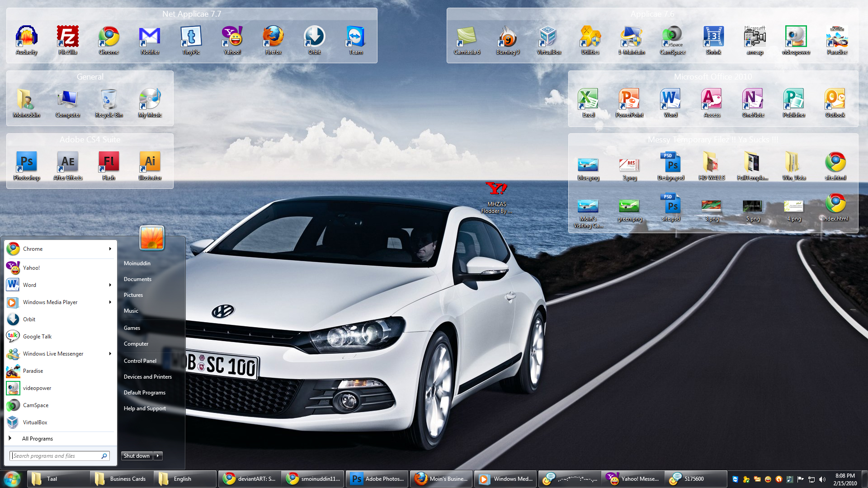Launch OneNote desktop shortcut
The width and height of the screenshot is (868, 488).
point(753,103)
